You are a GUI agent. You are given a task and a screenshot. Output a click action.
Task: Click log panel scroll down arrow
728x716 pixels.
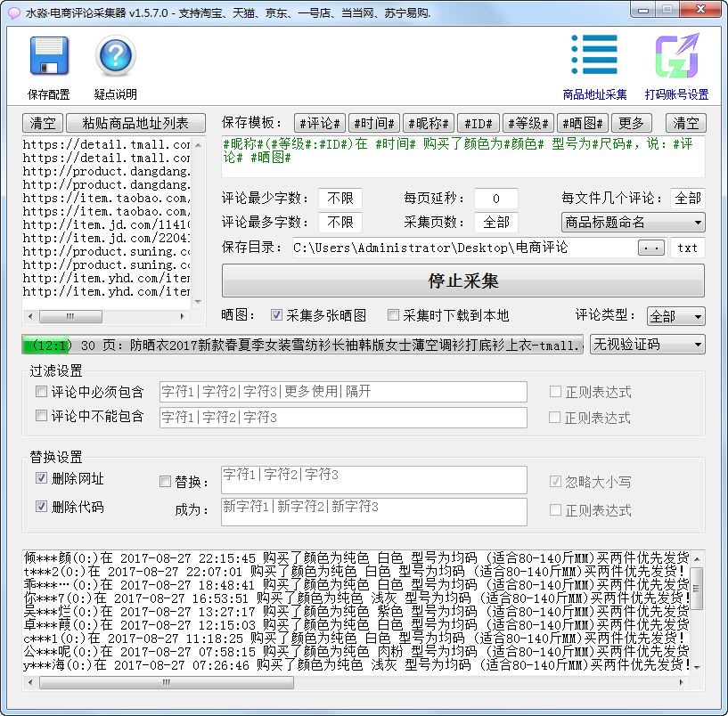point(697,667)
